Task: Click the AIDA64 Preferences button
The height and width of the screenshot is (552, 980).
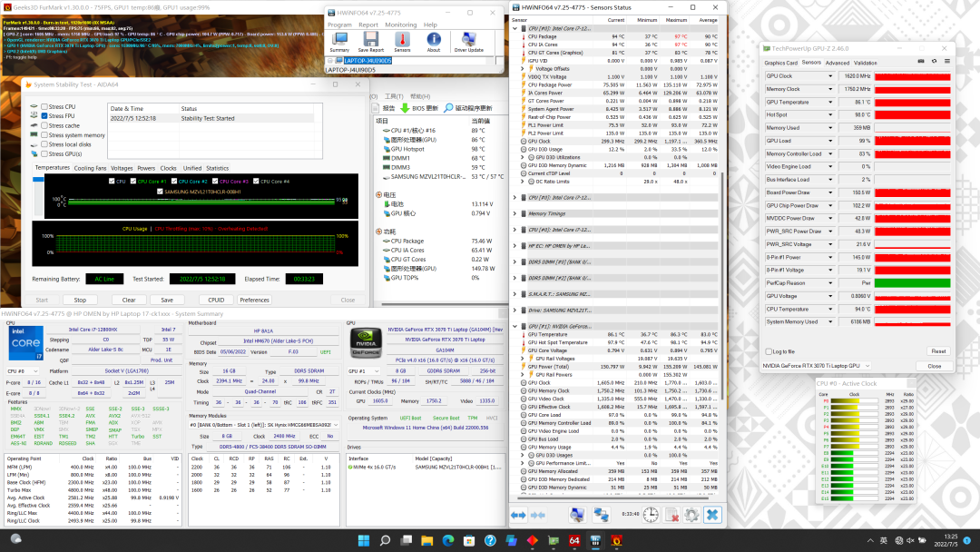Action: 254,300
